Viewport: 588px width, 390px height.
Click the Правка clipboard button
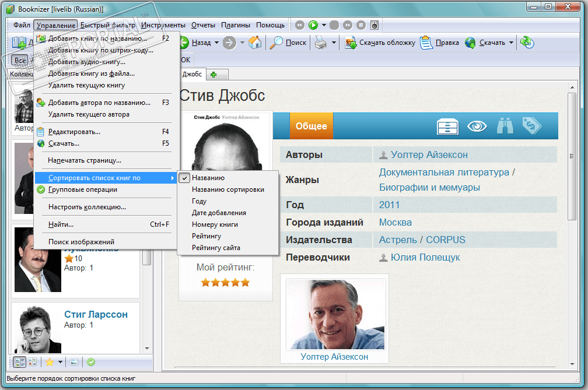(439, 43)
